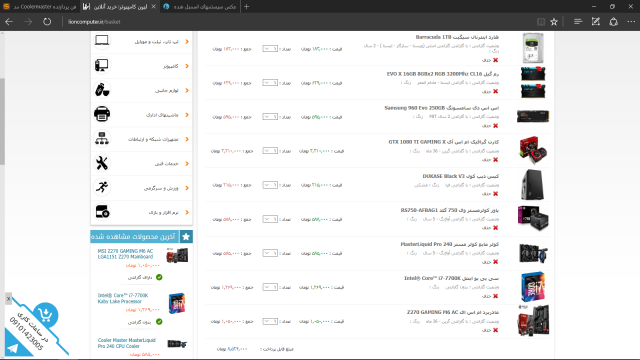The height and width of the screenshot is (360, 640).
Task: Open the computer category icon
Action: [x=102, y=65]
